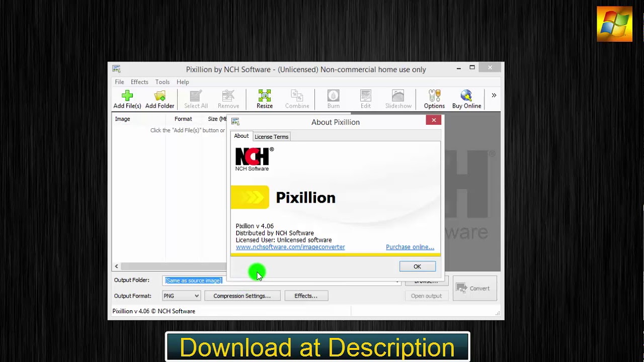The width and height of the screenshot is (644, 362).
Task: Open the File menu
Action: tap(119, 82)
